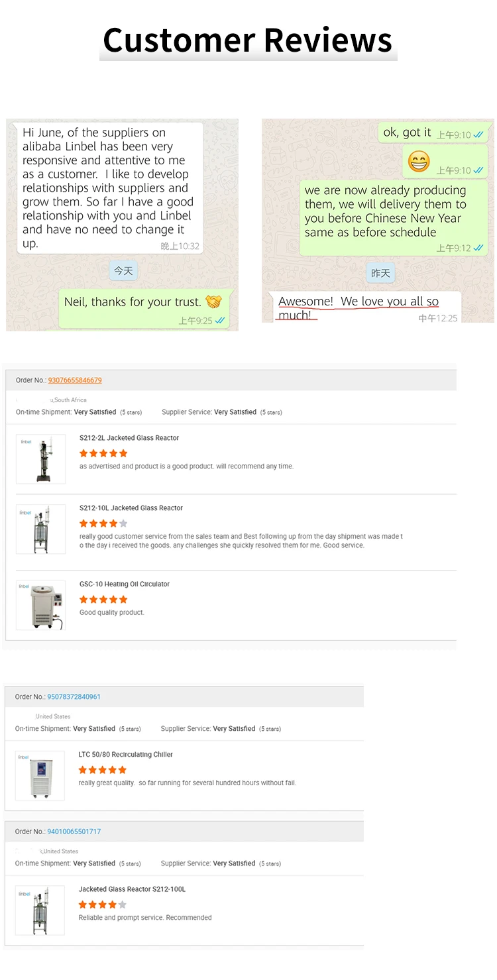Click star rating under S212-10L reactor
497x980 pixels.
[103, 523]
